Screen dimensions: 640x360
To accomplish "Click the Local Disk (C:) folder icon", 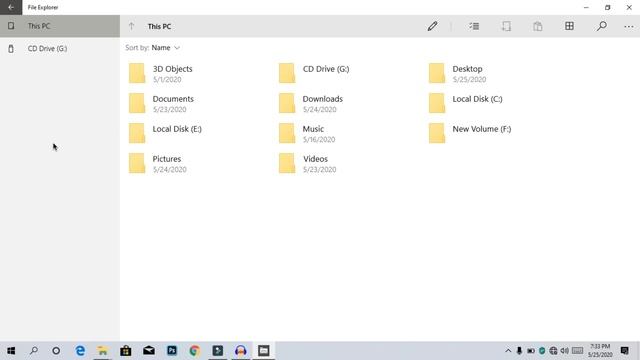I will click(x=437, y=103).
